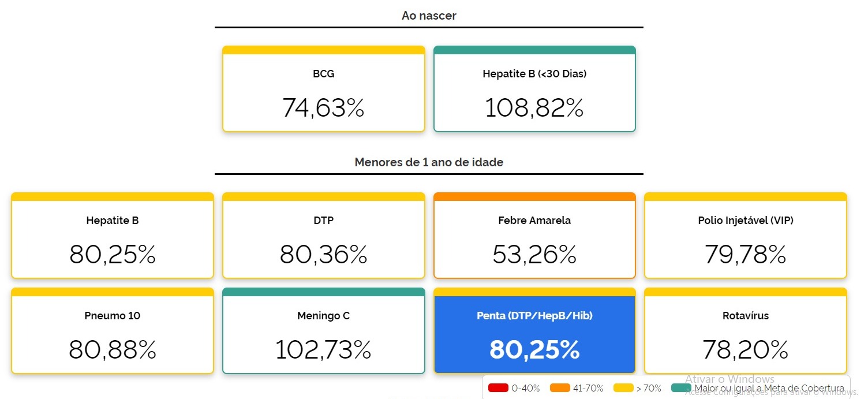Click the red 0-40% legend swatch
This screenshot has width=868, height=399.
pos(498,388)
